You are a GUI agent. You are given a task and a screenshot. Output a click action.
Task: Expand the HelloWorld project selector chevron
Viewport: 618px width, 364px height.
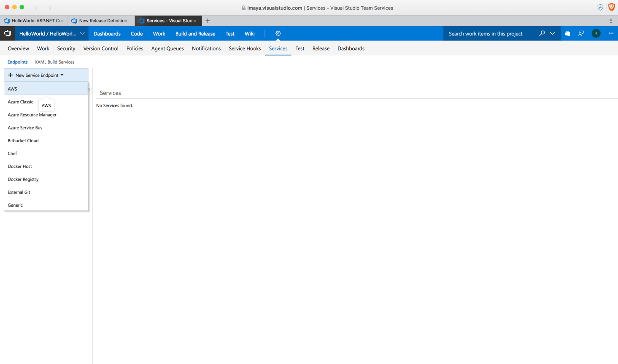(82, 33)
